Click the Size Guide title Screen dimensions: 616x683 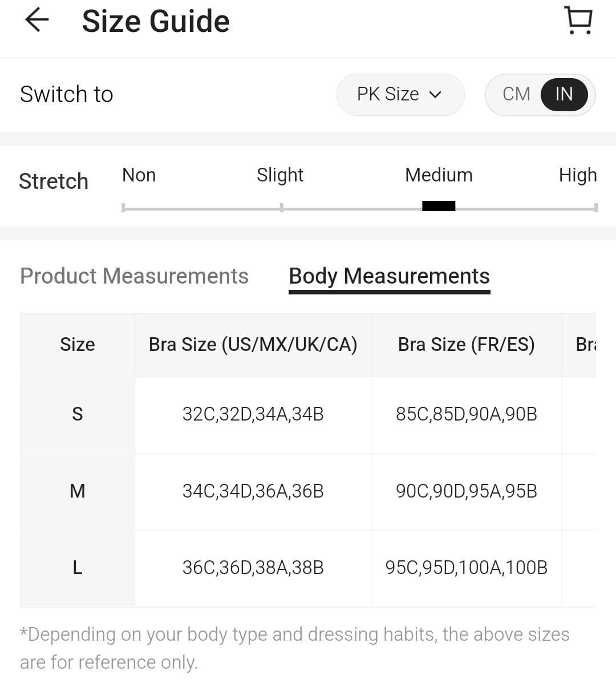[155, 22]
